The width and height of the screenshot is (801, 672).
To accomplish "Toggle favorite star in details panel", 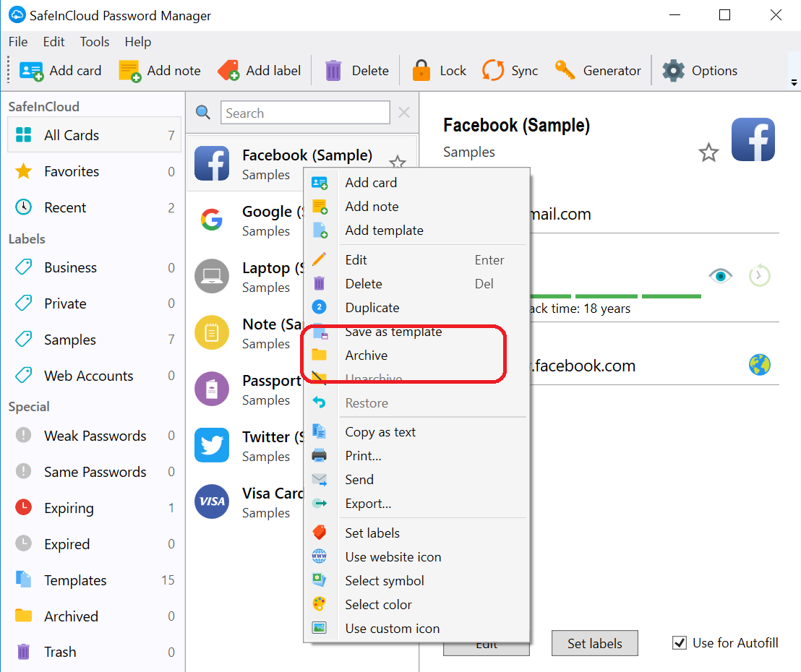I will click(x=708, y=152).
